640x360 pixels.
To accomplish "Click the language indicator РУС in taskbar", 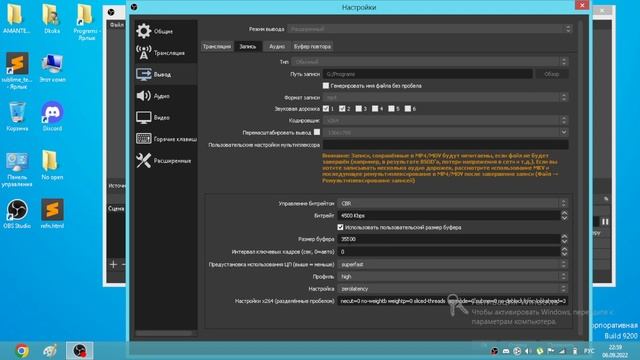I will 589,351.
